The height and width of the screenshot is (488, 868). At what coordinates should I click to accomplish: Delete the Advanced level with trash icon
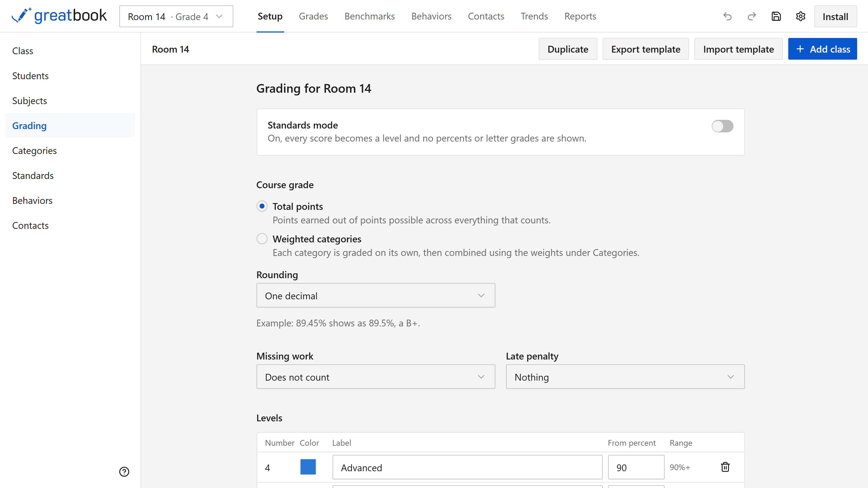(725, 467)
